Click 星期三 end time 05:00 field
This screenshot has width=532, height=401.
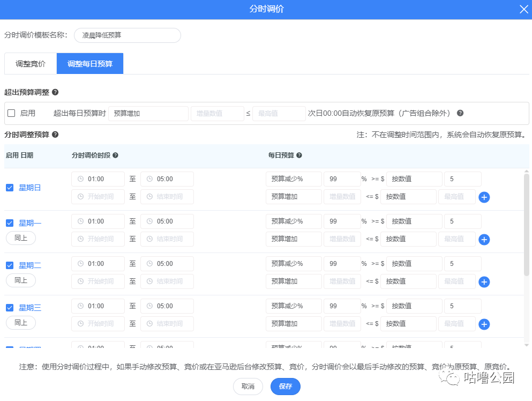click(167, 306)
